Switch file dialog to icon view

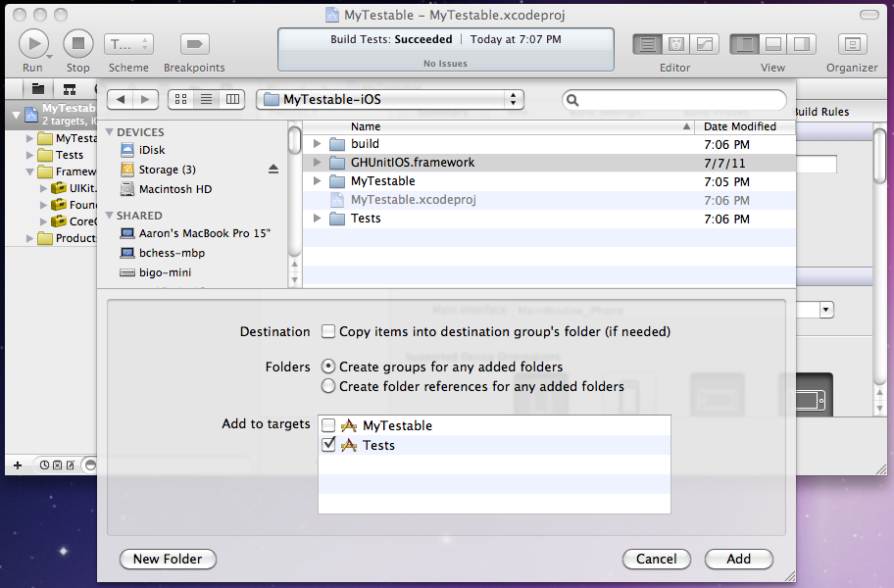(x=180, y=99)
